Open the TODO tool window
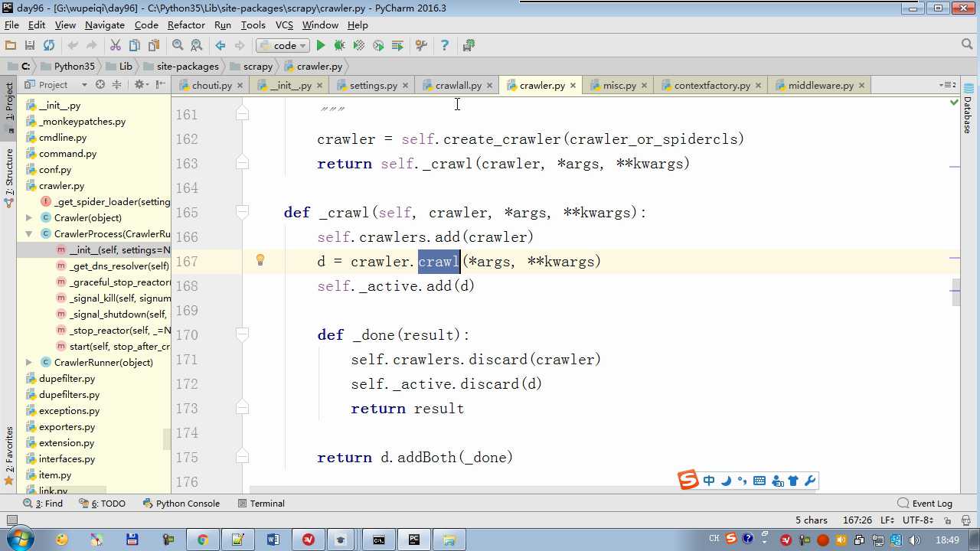 tap(103, 504)
